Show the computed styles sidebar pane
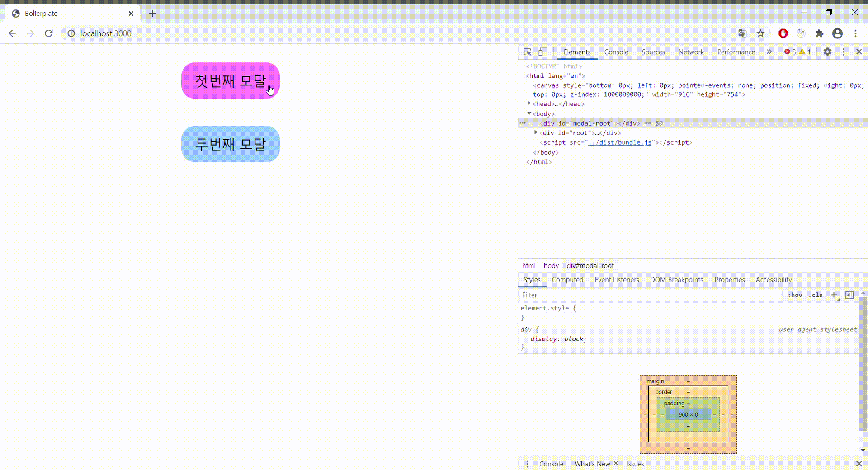Screen dimensions: 868x470 coord(849,295)
